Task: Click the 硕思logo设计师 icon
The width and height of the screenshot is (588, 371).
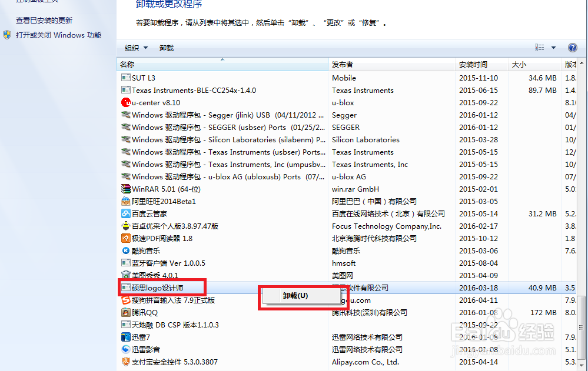Action: coord(125,288)
